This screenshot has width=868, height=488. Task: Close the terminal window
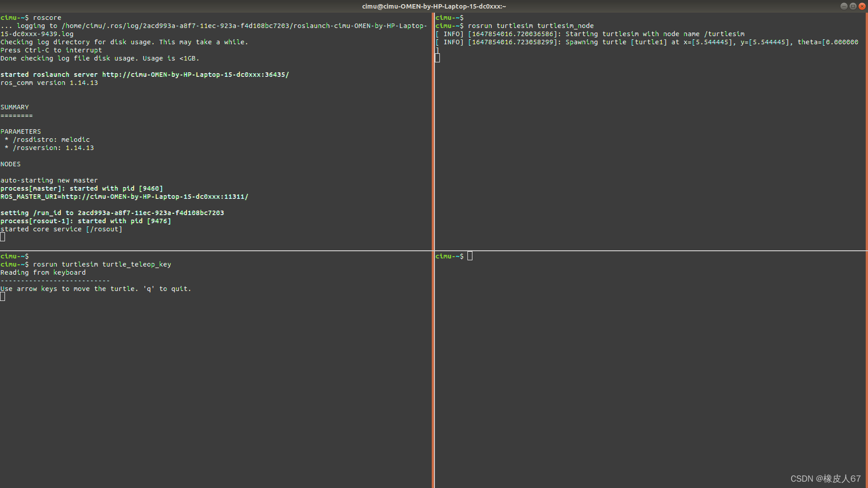pos(862,6)
